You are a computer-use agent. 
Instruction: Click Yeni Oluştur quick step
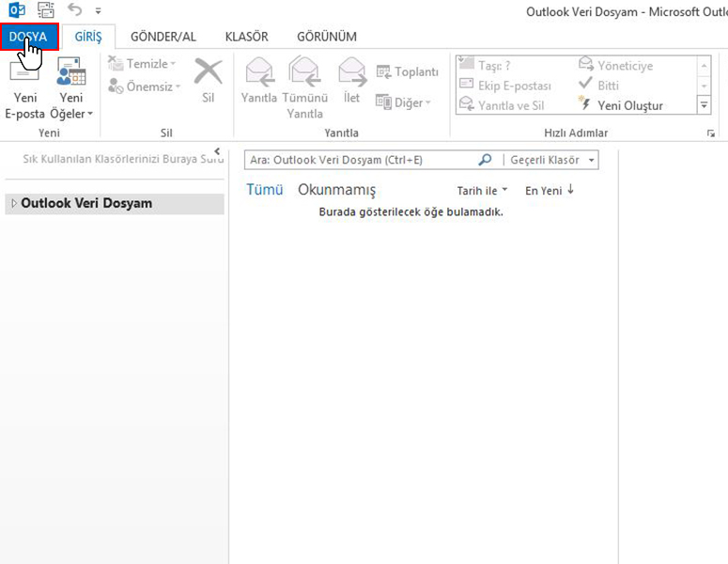629,105
